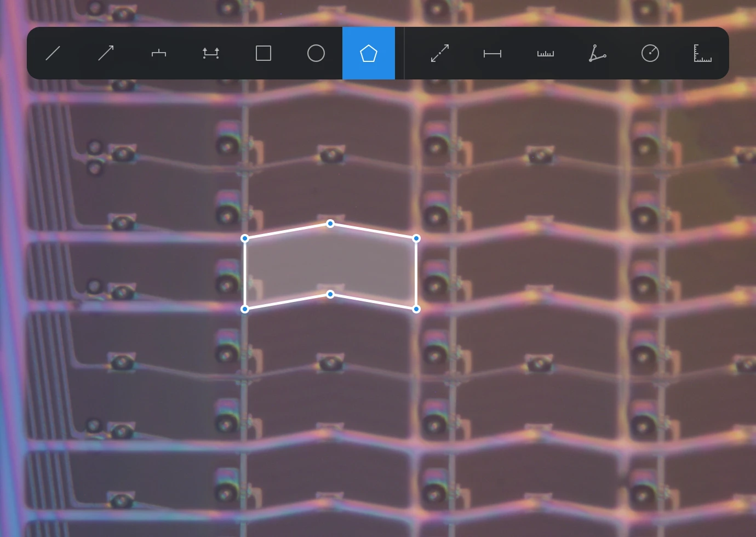Select the ruler scale tool
The width and height of the screenshot is (756, 537).
tap(545, 53)
